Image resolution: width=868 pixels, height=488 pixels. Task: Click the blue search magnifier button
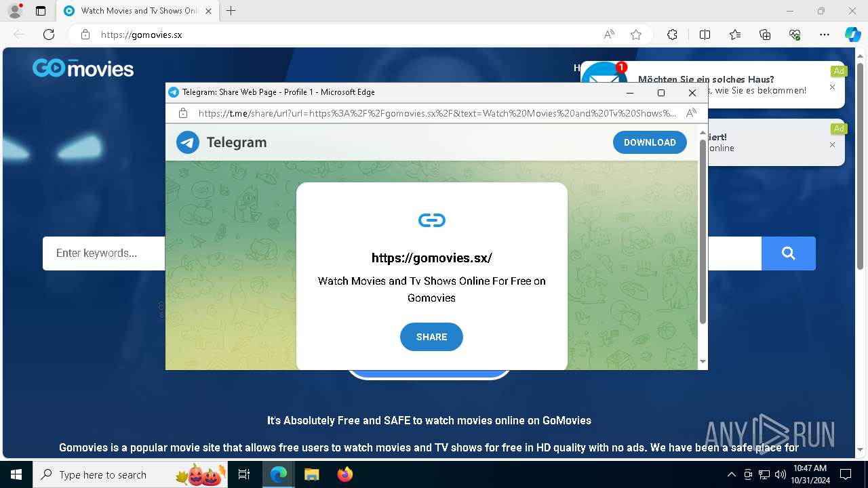[788, 253]
